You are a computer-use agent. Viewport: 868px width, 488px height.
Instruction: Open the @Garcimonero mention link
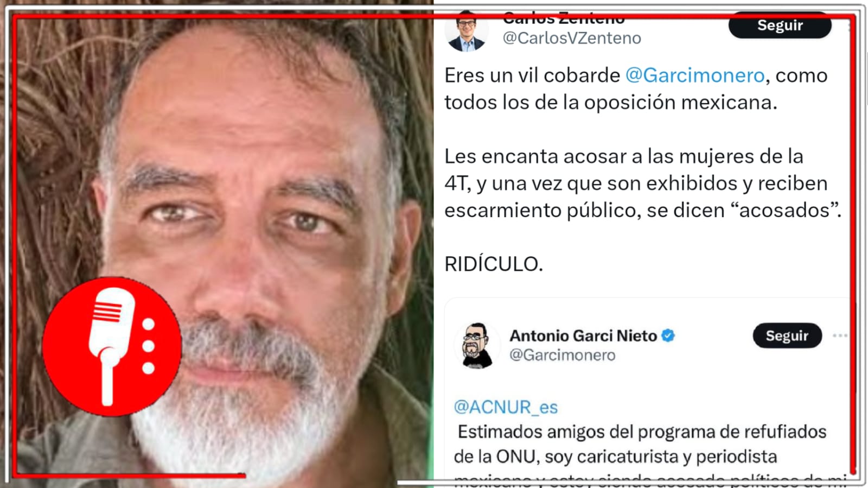click(x=695, y=75)
